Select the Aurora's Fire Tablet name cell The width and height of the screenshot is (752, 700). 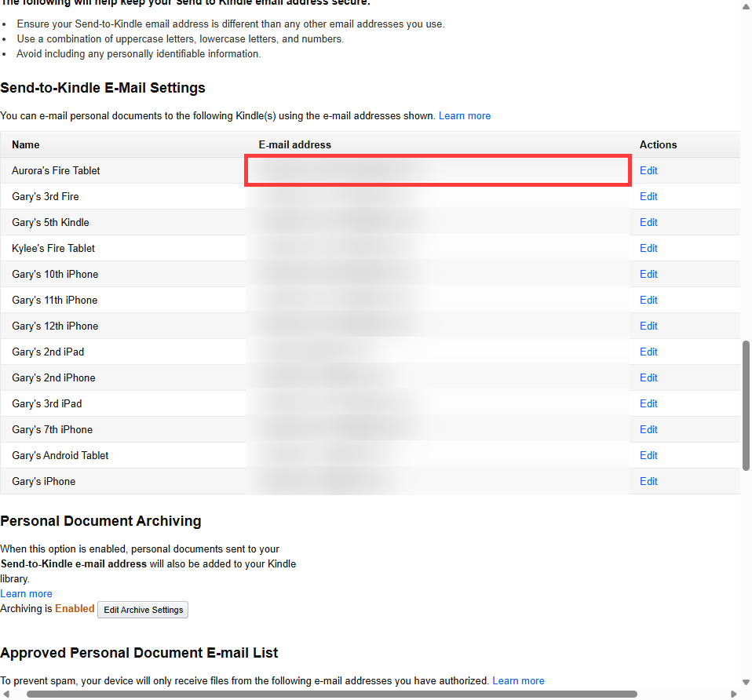(x=122, y=171)
